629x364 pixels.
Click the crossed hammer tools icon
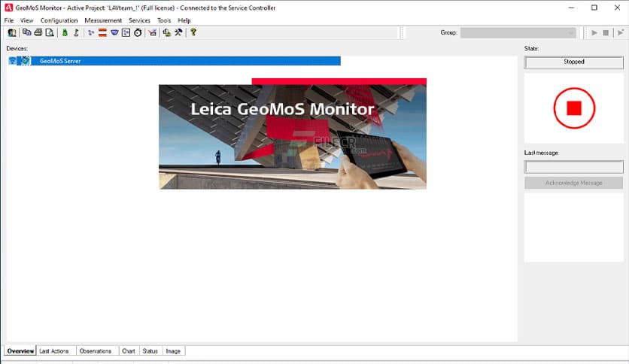pos(178,32)
